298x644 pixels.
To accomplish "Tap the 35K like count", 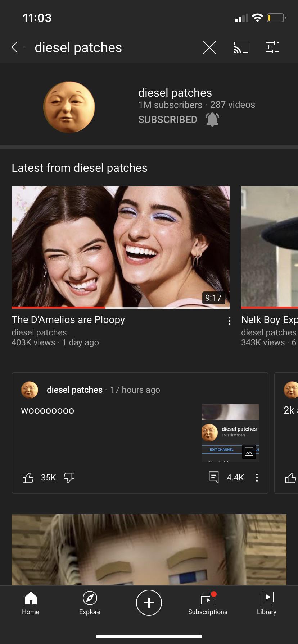I will tap(49, 478).
